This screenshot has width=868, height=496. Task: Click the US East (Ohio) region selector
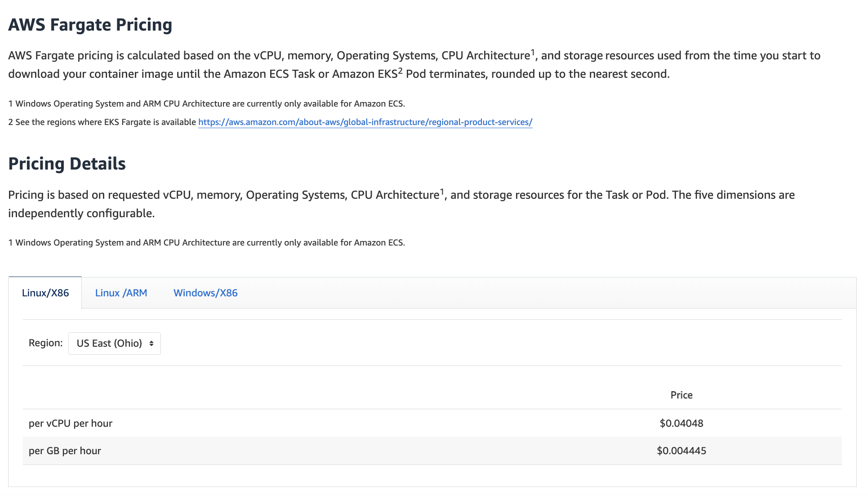114,343
